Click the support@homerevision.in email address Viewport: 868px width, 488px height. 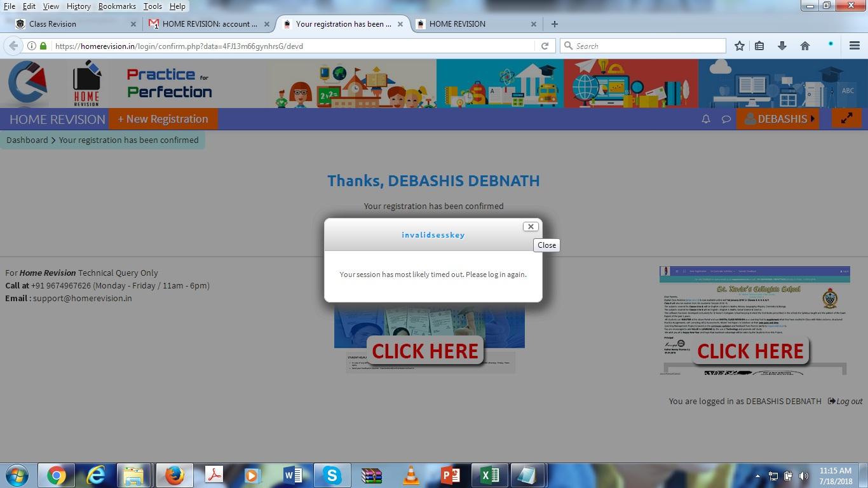coord(83,298)
